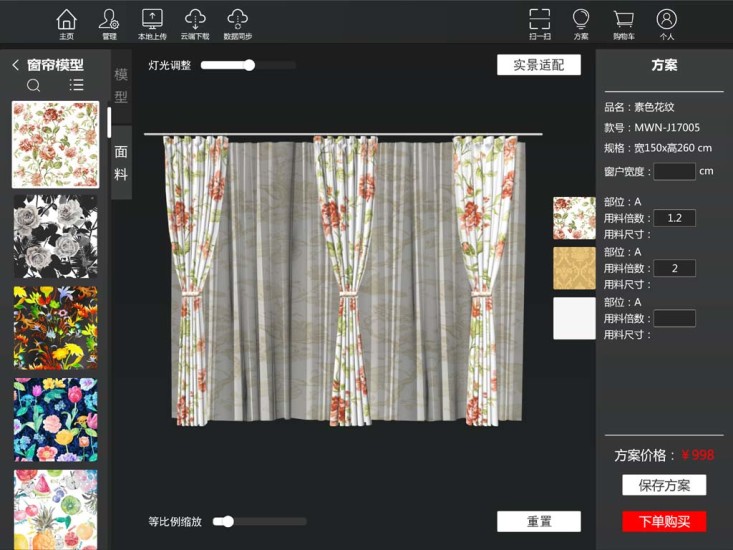
Task: Click the search magnifier in 窗帘模型 panel
Action: [34, 86]
